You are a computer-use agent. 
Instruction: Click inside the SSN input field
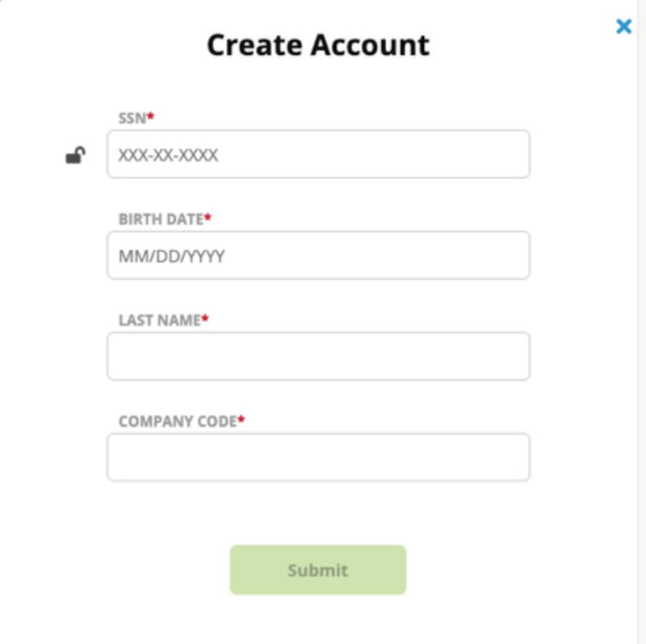click(318, 154)
